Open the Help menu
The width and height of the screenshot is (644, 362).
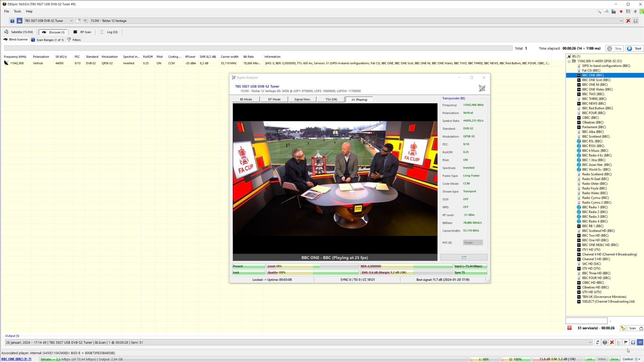pos(29,11)
